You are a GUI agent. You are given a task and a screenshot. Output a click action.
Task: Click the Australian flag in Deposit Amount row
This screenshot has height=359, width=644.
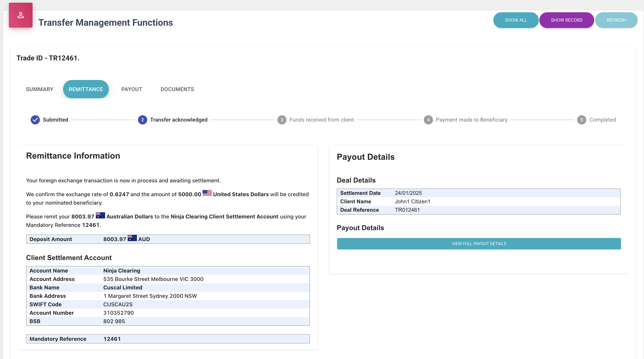[132, 238]
